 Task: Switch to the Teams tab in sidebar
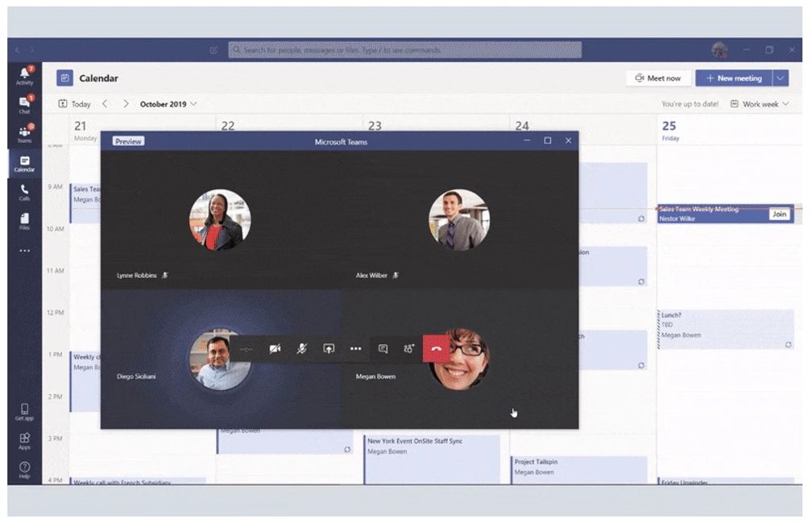24,134
